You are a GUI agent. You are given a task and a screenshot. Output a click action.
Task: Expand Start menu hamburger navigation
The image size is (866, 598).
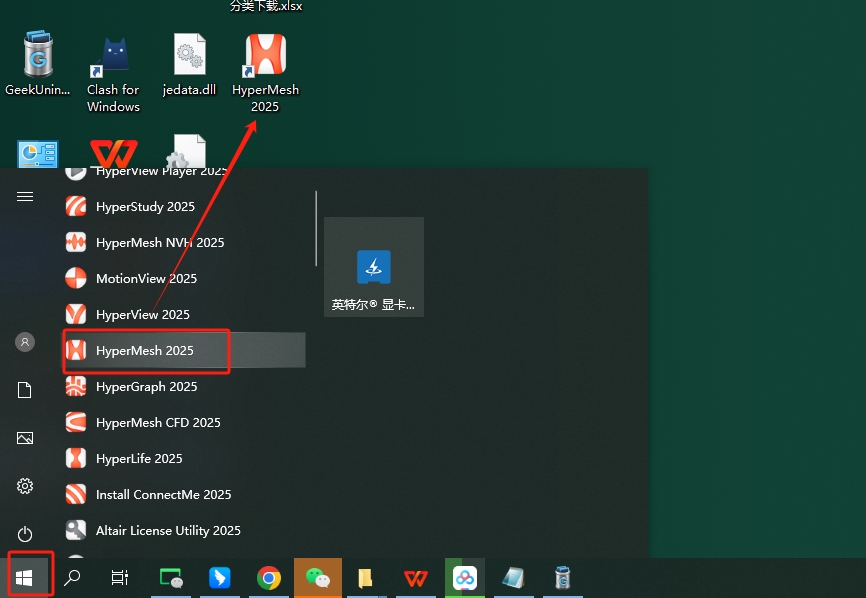click(x=25, y=197)
